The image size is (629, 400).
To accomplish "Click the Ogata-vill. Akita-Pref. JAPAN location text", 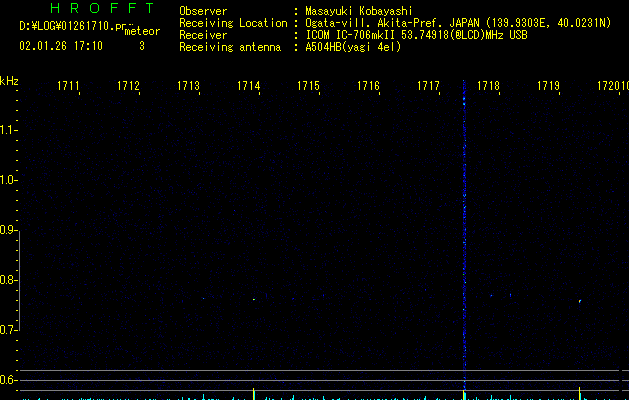I will [458, 23].
